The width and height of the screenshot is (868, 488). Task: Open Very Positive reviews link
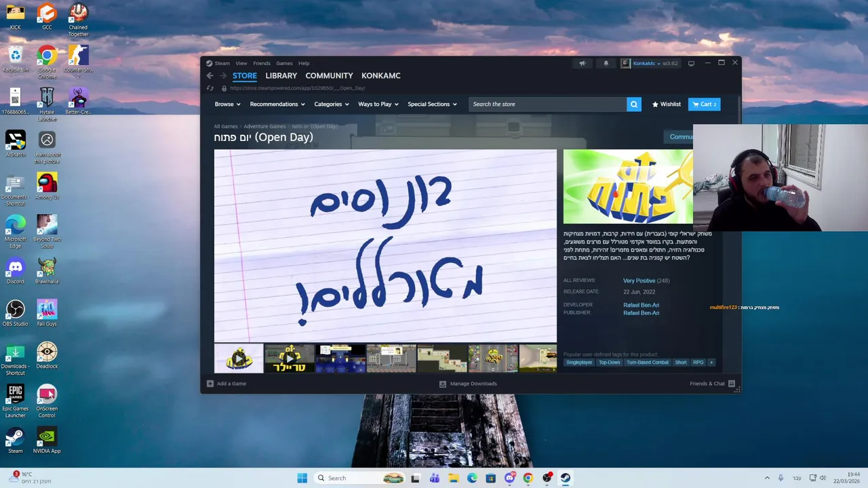tap(639, 281)
